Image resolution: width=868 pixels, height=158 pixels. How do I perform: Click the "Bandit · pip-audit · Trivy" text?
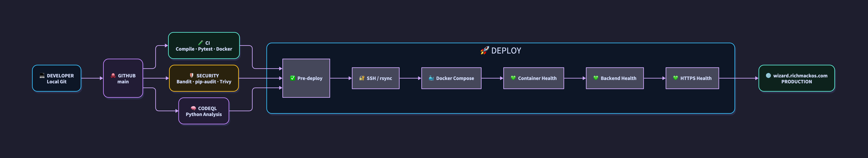(x=204, y=82)
